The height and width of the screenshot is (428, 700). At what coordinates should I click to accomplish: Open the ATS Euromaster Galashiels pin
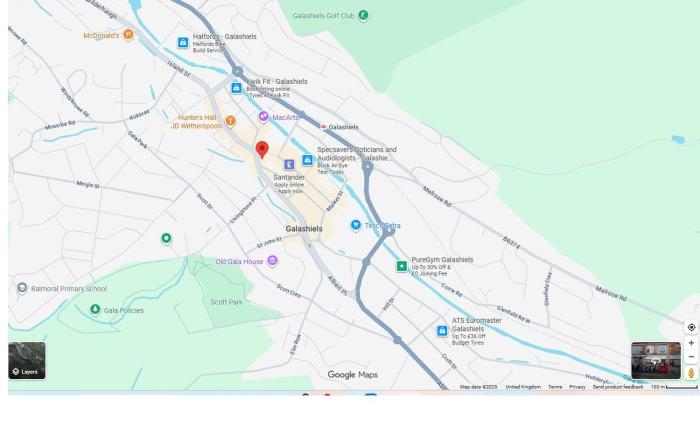[x=442, y=330]
